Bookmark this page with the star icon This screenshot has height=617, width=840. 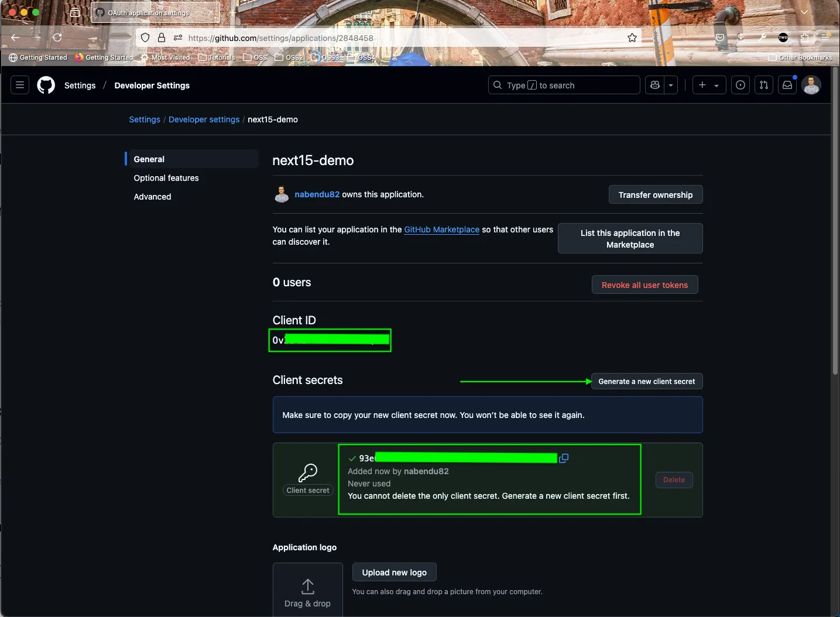pos(632,37)
